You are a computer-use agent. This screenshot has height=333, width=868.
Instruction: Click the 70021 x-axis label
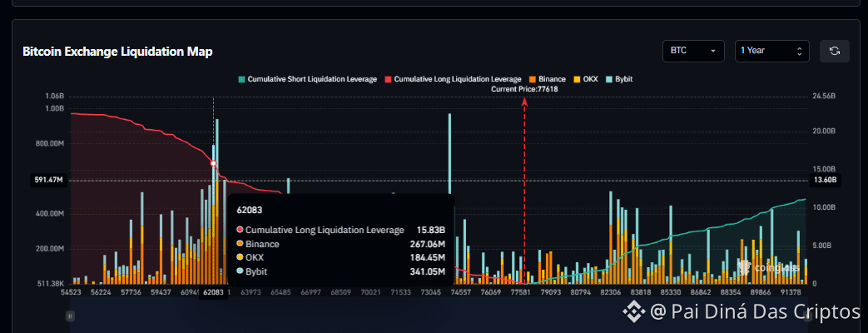pyautogui.click(x=370, y=292)
